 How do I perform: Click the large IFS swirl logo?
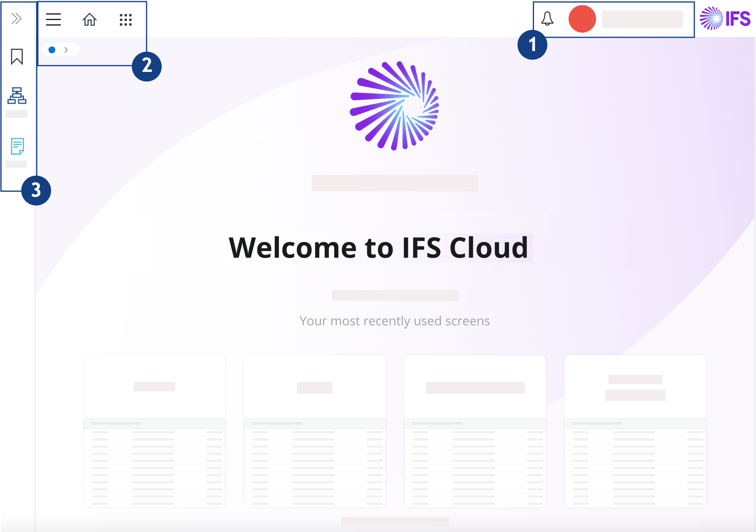pyautogui.click(x=395, y=106)
